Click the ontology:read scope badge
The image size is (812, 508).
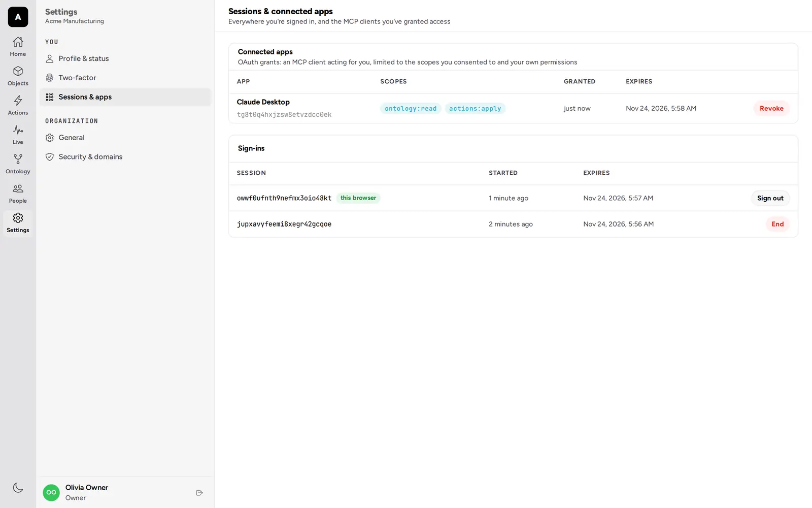point(411,109)
